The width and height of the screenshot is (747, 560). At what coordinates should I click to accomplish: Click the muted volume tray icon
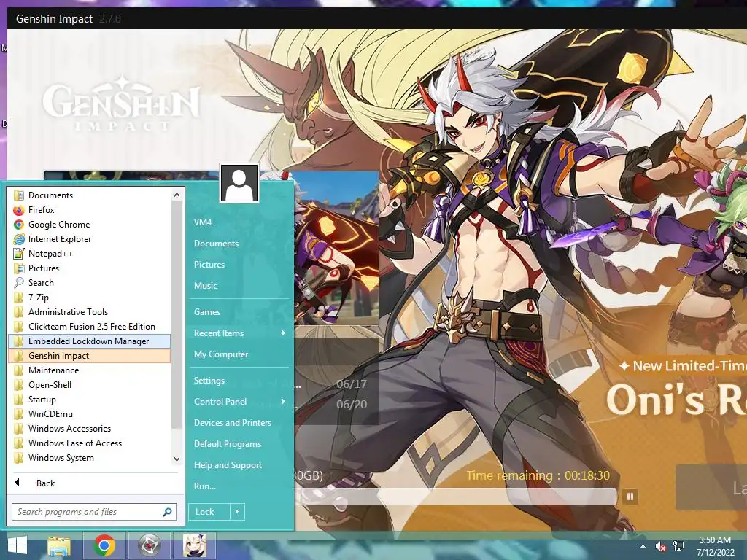[661, 547]
